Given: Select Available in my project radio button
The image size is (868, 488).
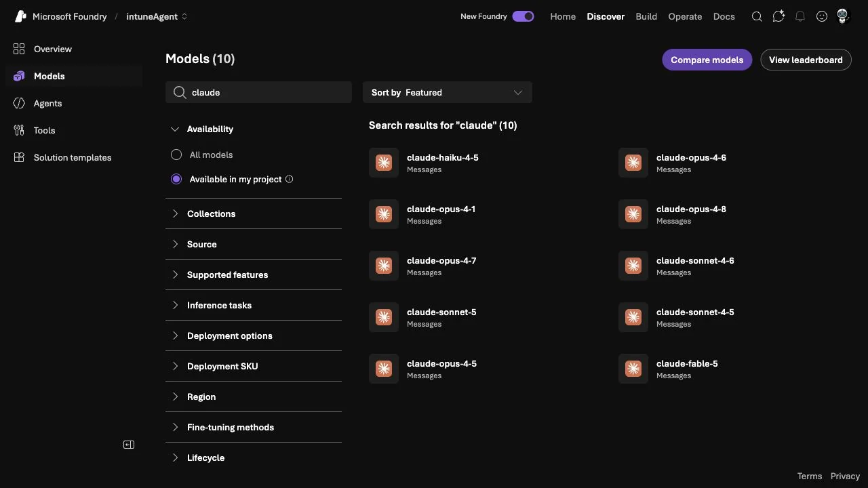Looking at the screenshot, I should coord(176,179).
